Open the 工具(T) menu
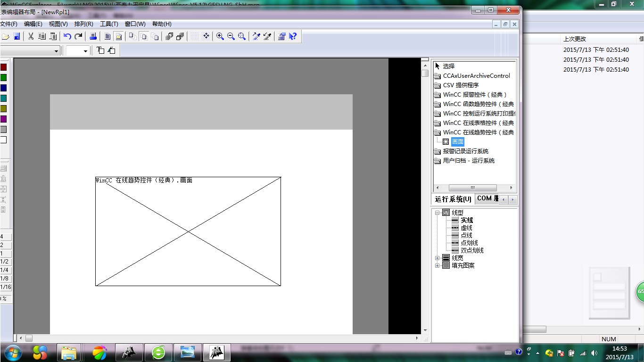This screenshot has width=644, height=362. [x=109, y=24]
